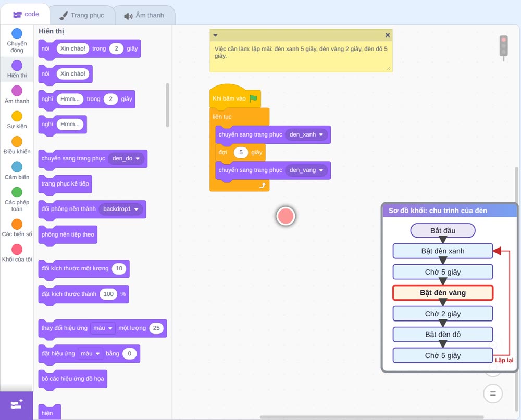Open the den_xanh costume dropdown

[x=306, y=134]
